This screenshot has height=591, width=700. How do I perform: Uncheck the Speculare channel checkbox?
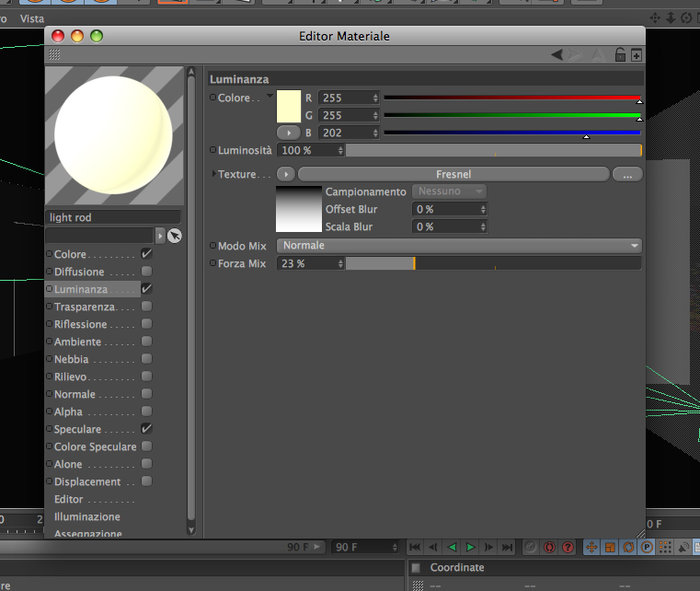coord(146,429)
